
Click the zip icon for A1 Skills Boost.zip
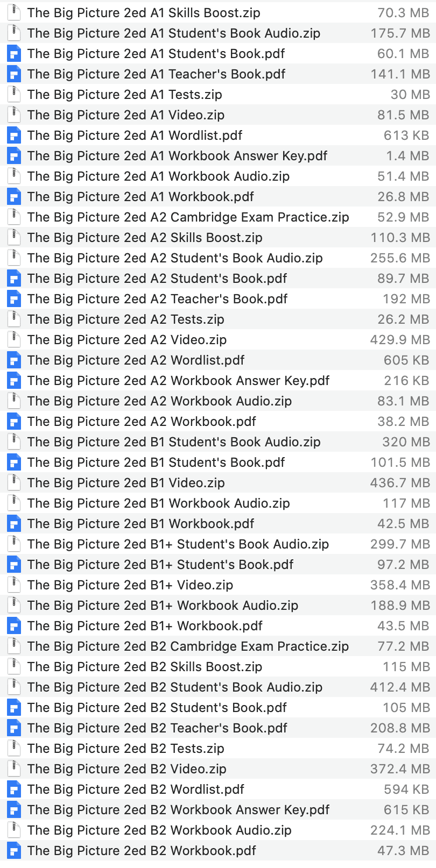14,13
